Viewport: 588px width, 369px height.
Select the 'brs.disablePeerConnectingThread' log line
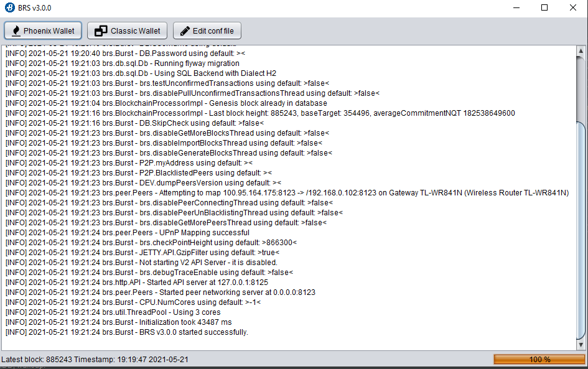coord(169,203)
